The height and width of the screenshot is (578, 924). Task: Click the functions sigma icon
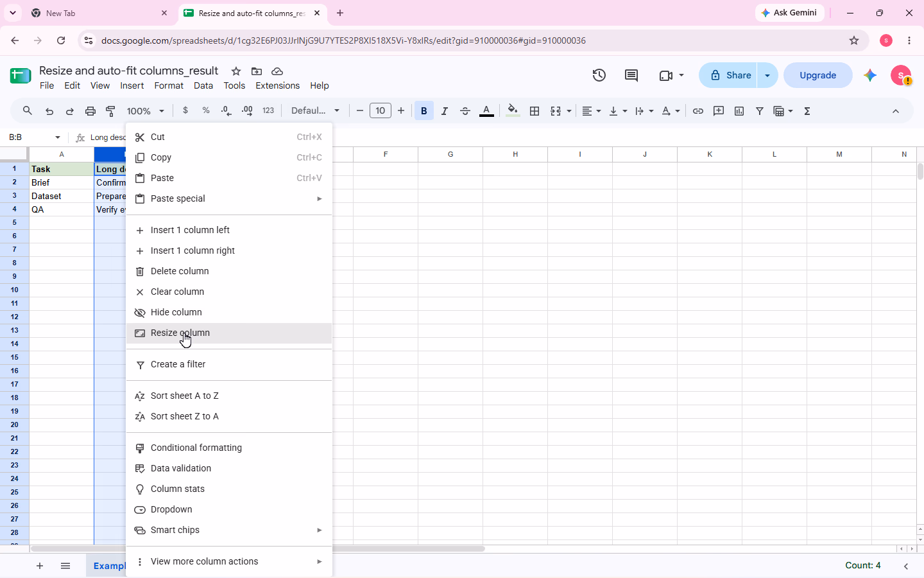[807, 111]
